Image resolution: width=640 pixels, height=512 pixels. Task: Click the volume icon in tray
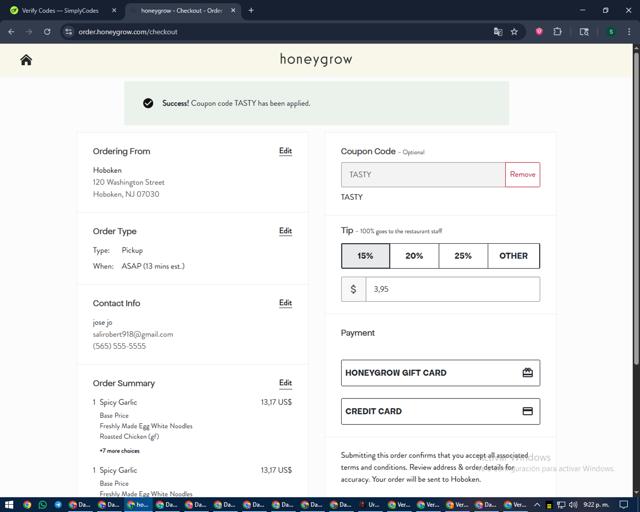click(573, 505)
